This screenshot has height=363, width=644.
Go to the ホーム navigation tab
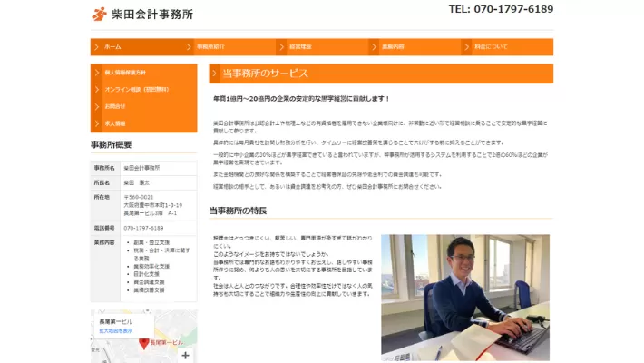point(112,46)
